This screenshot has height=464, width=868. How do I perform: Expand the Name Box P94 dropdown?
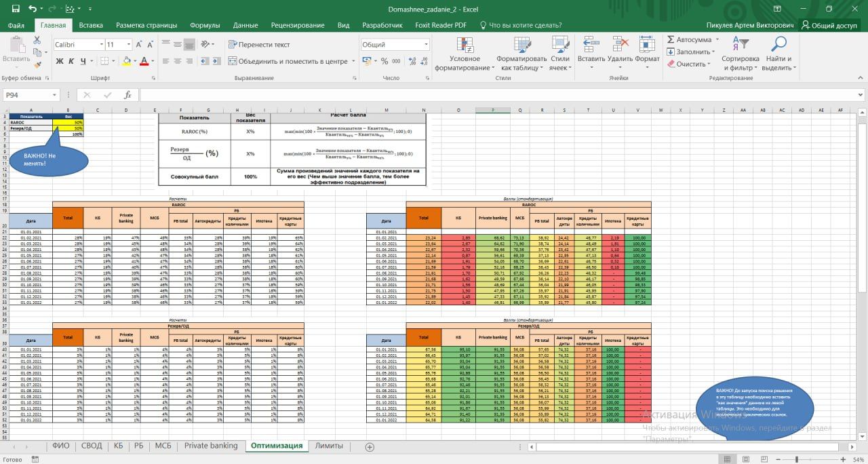[55, 95]
